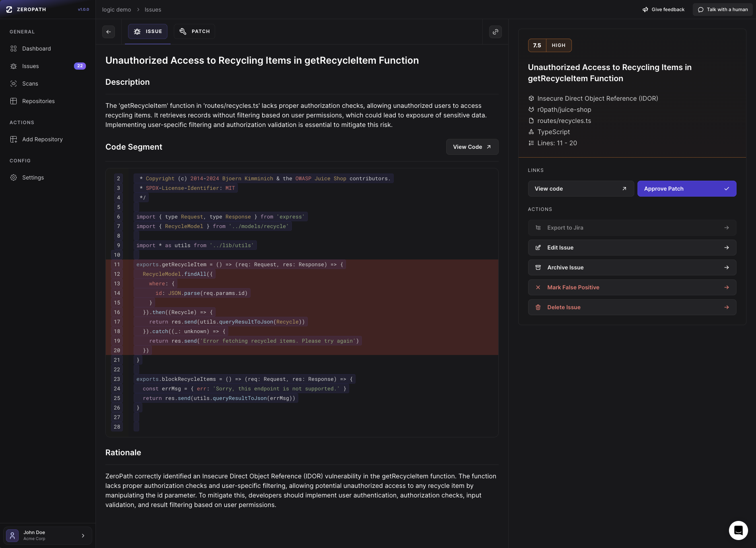Open the Scans sidebar item

click(x=48, y=84)
